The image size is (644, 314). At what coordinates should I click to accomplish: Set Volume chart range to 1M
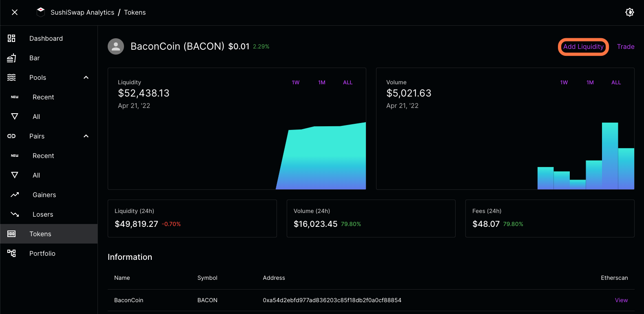(590, 82)
